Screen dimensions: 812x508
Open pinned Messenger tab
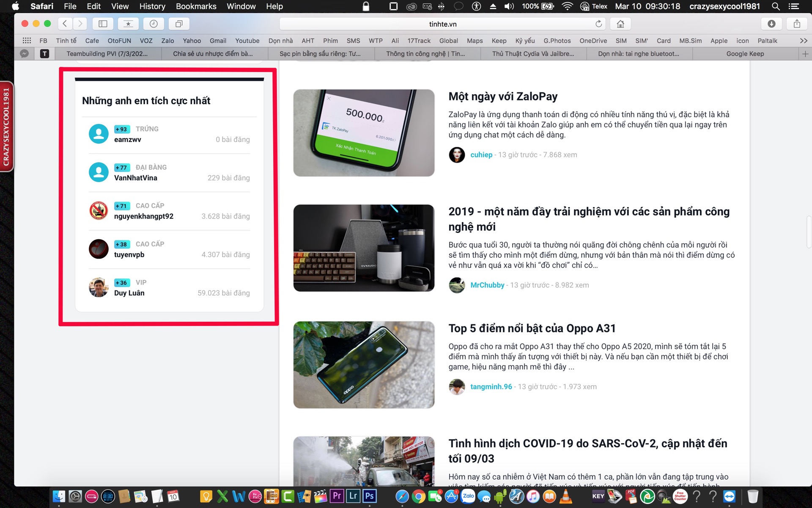click(25, 54)
